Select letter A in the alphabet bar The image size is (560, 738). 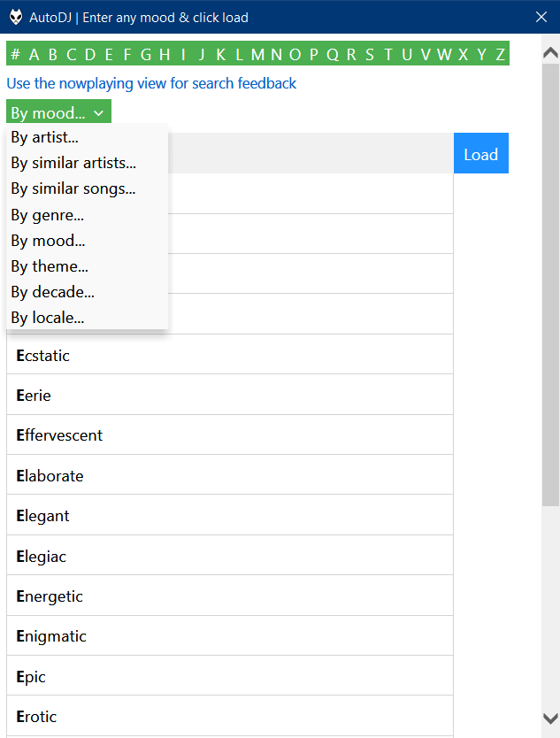[x=34, y=54]
